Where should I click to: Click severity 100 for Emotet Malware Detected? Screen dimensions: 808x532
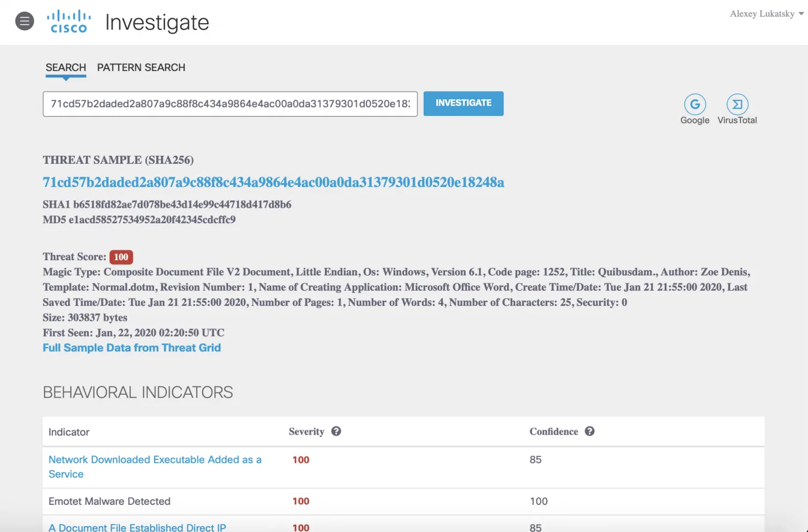[301, 501]
